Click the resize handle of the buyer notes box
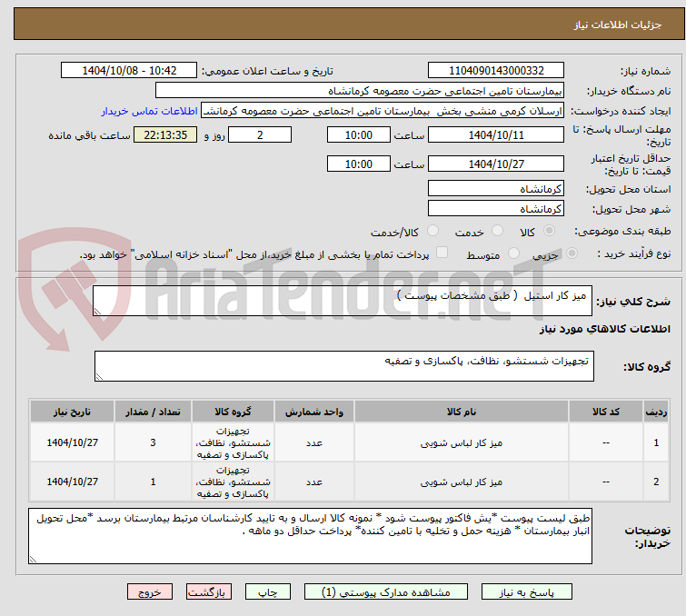Image resolution: width=686 pixels, height=616 pixels. [x=33, y=559]
